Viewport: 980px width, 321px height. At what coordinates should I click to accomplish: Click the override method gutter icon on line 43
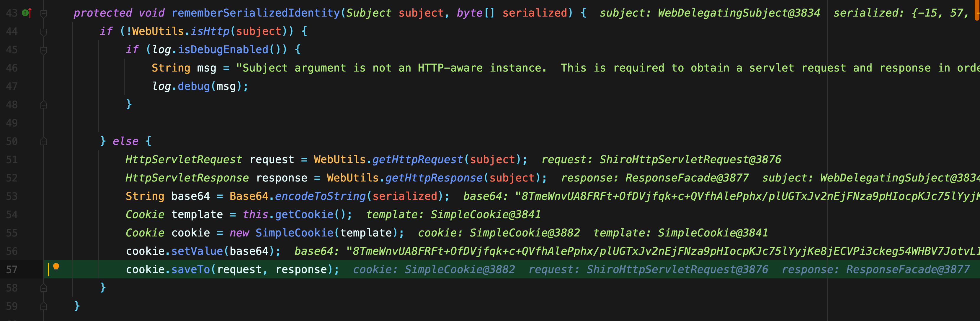tap(27, 13)
